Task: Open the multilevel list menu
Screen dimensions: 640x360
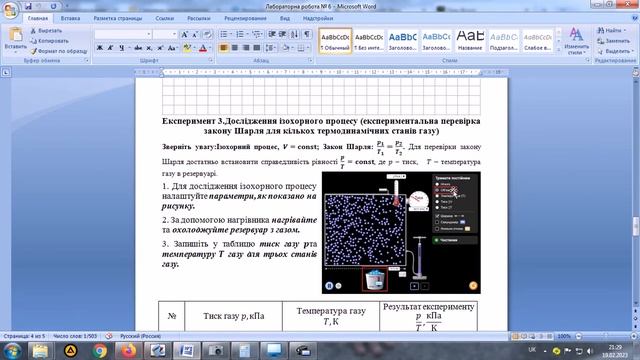Action: (x=257, y=34)
